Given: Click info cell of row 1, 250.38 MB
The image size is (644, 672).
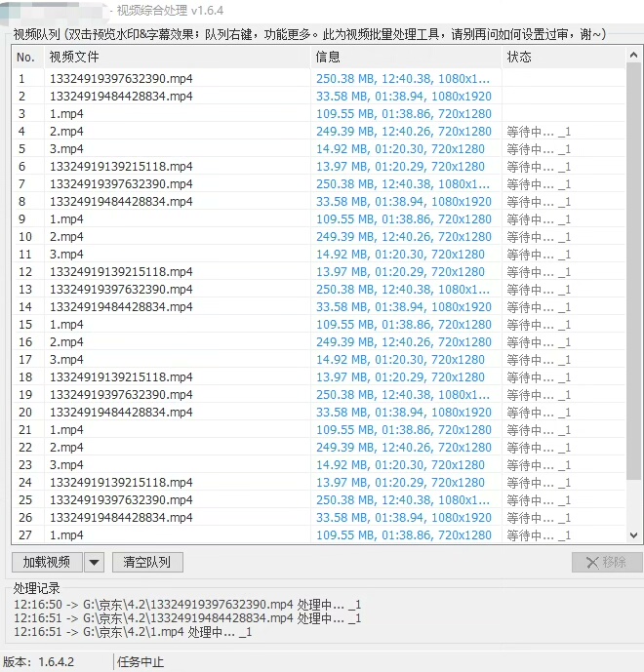Looking at the screenshot, I should pyautogui.click(x=403, y=79).
